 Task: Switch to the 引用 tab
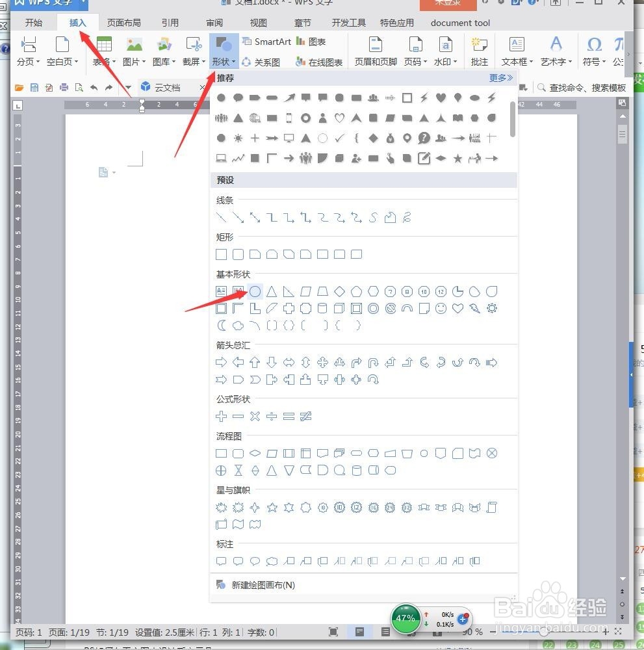click(x=170, y=23)
